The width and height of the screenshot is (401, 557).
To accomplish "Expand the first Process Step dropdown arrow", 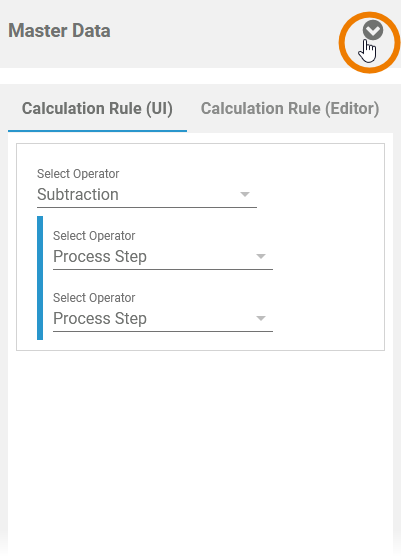I will point(261,256).
